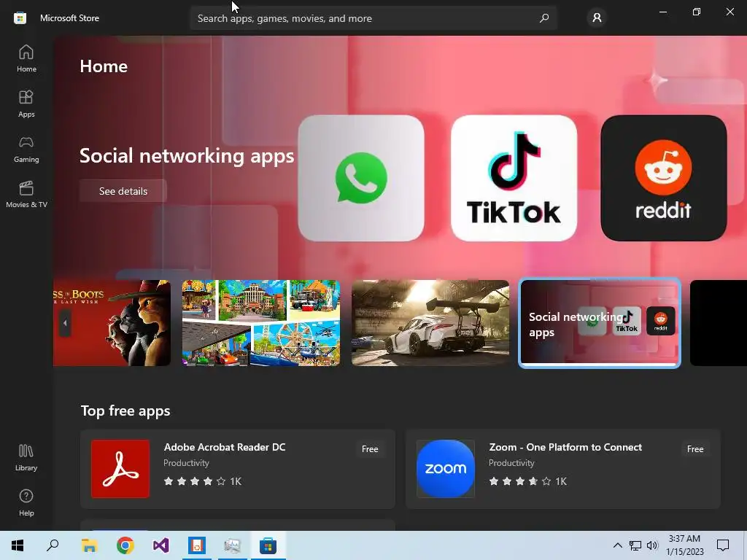
Task: Switch to the Microsoft Store taskbar icon
Action: [x=268, y=545]
